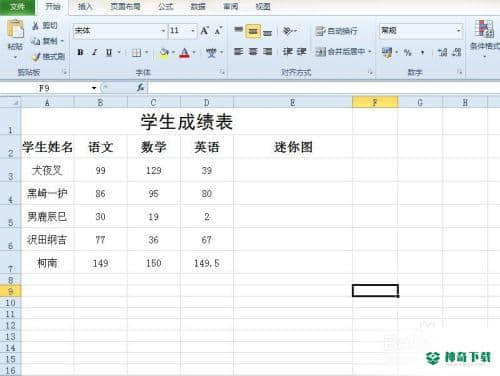Toggle middle vertical alignment button

click(253, 31)
